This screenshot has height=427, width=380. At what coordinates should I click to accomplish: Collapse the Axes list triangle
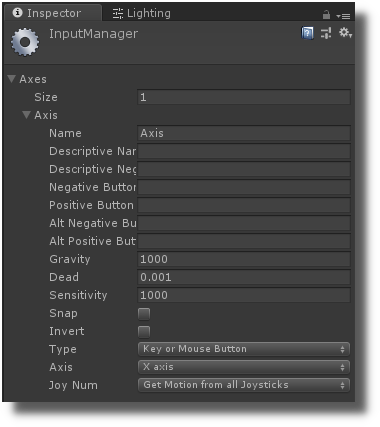(x=12, y=79)
